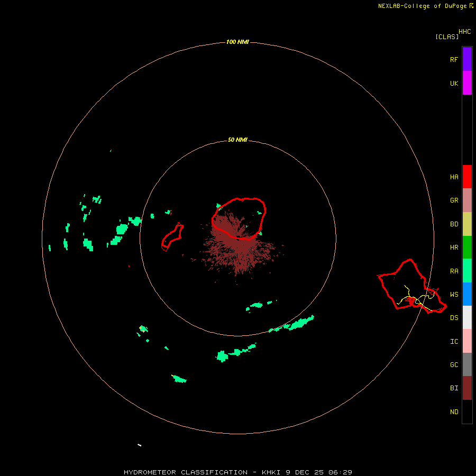Screen dimensions: 476x476
Task: Click the BD legend label
Action: point(454,224)
